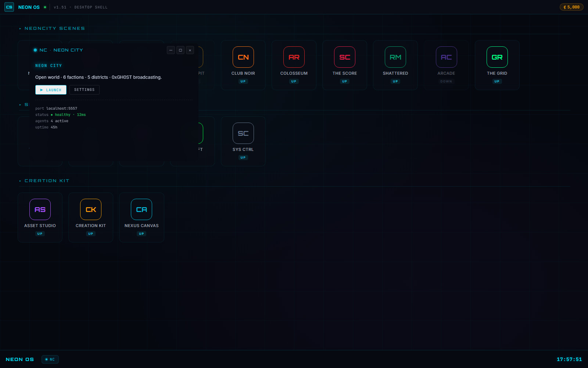This screenshot has width=588, height=368.
Task: Minimize the Neon City window
Action: click(x=171, y=50)
